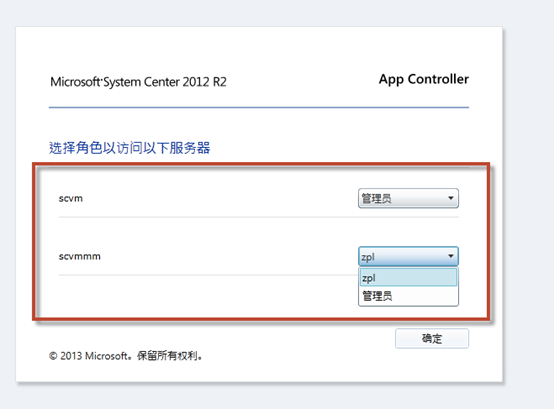This screenshot has width=554, height=409.
Task: Click the scvmmm dropdown arrow
Action: [450, 256]
